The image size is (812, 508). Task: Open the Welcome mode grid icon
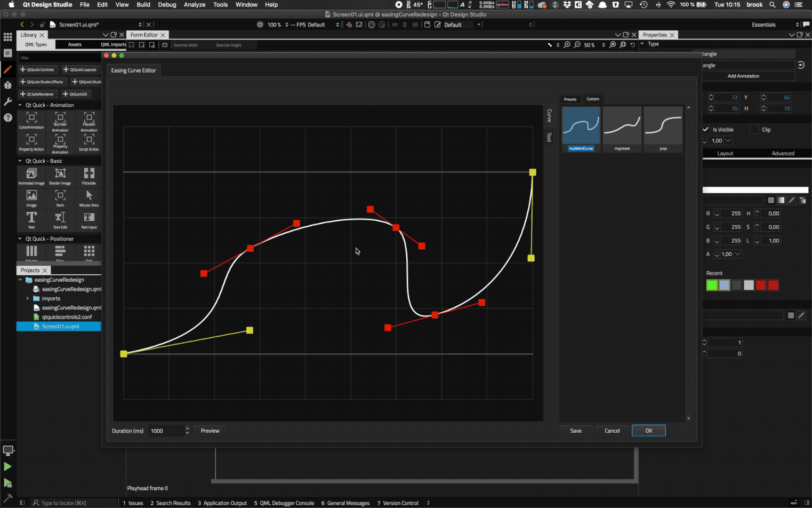[7, 37]
